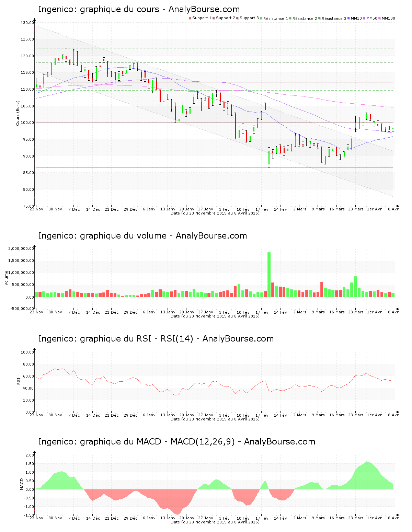Click the date range caption below price chart

pos(215,213)
